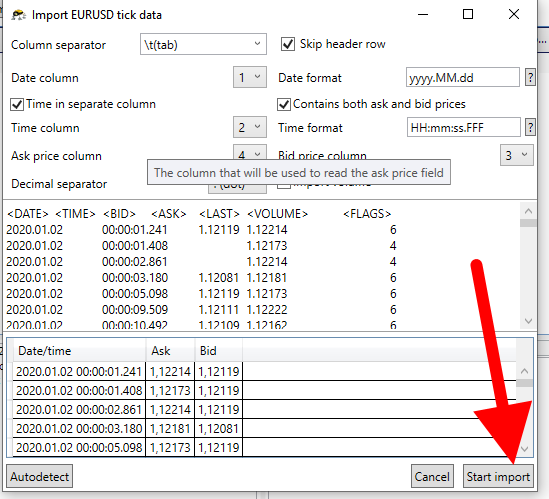Uncheck Skip header row checkbox
Image resolution: width=549 pixels, height=499 pixels.
point(288,44)
